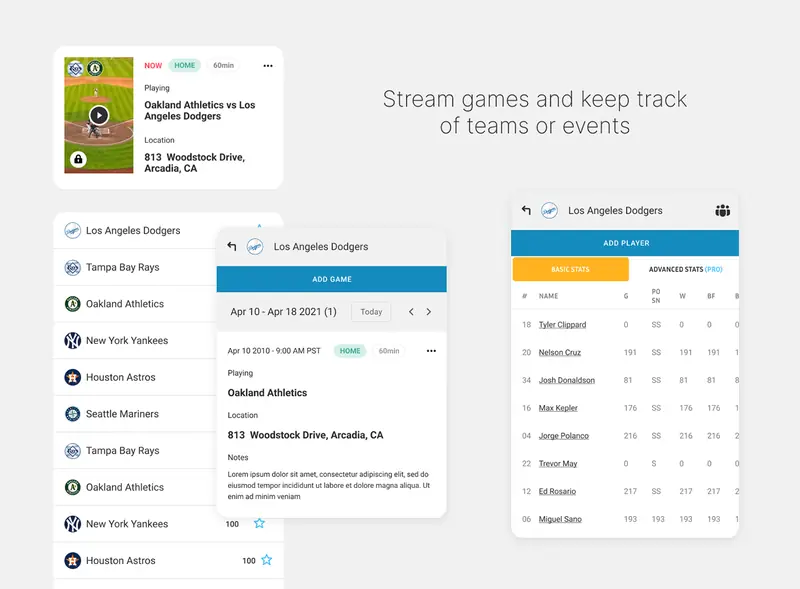Click the ADD GAME button
Viewport: 800px width, 589px height.
pos(332,279)
